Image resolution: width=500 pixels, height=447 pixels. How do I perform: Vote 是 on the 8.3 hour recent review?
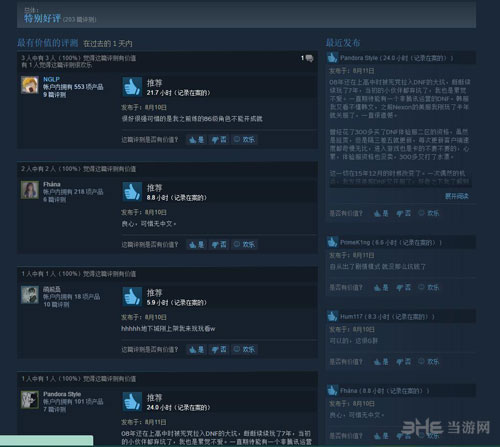click(x=381, y=362)
